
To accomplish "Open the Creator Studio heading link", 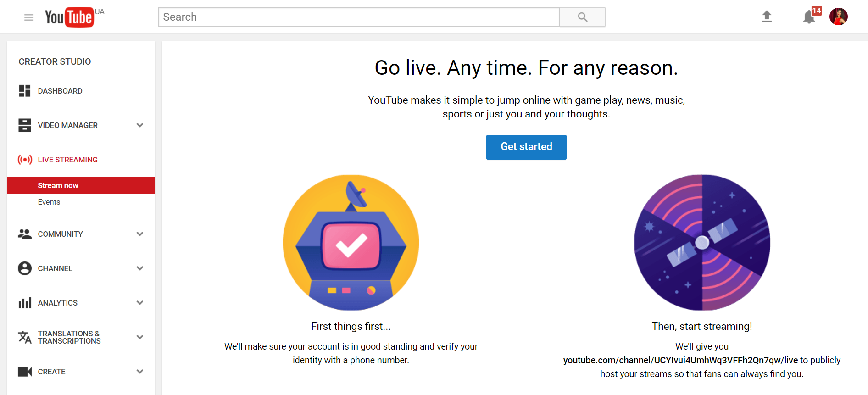I will click(55, 61).
